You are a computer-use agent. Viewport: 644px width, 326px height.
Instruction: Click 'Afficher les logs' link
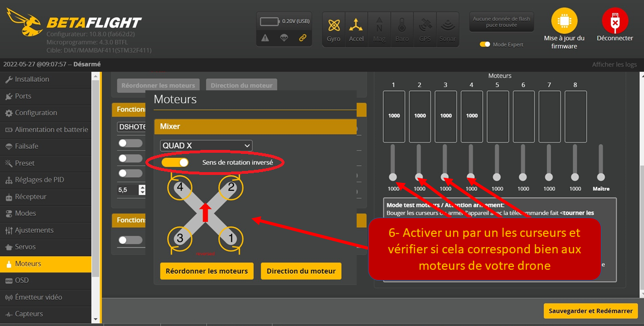(614, 64)
